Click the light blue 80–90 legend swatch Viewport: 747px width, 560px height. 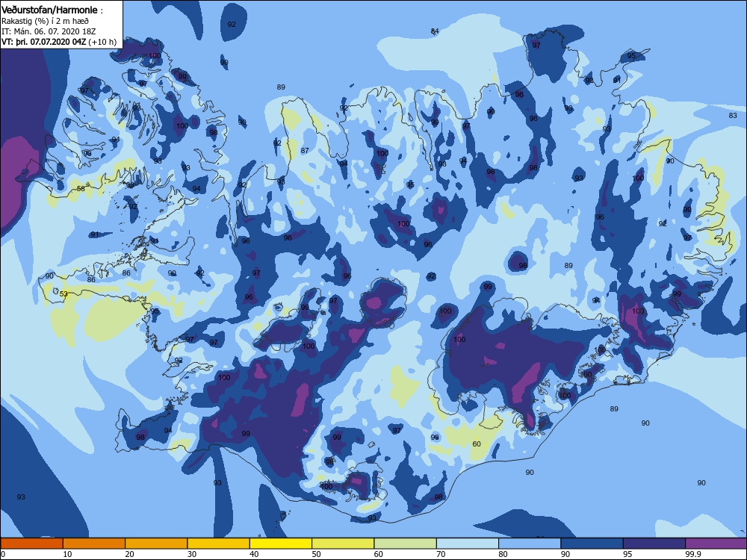point(530,544)
